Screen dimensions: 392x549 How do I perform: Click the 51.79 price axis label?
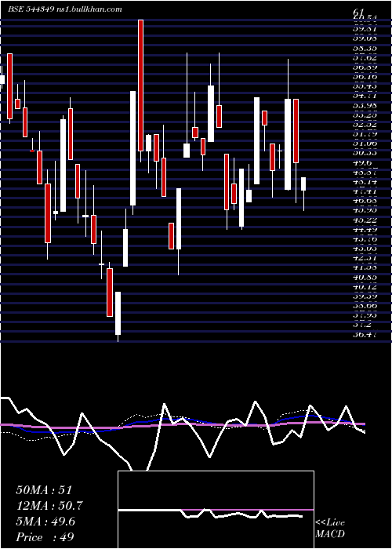(365, 133)
